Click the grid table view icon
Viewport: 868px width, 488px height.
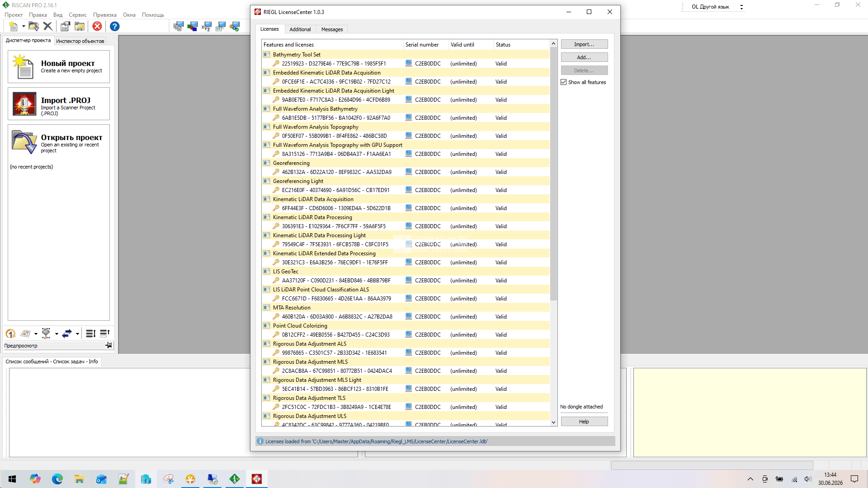click(25, 333)
